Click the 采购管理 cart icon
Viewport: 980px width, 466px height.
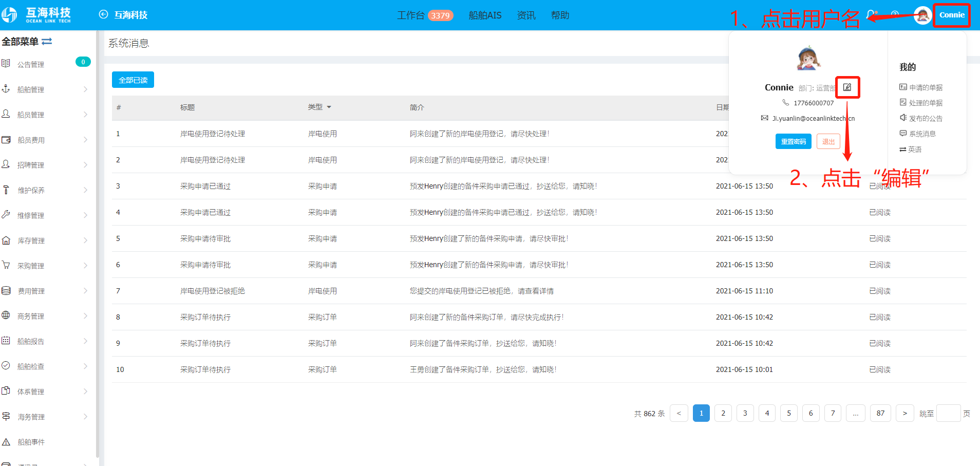pyautogui.click(x=6, y=265)
